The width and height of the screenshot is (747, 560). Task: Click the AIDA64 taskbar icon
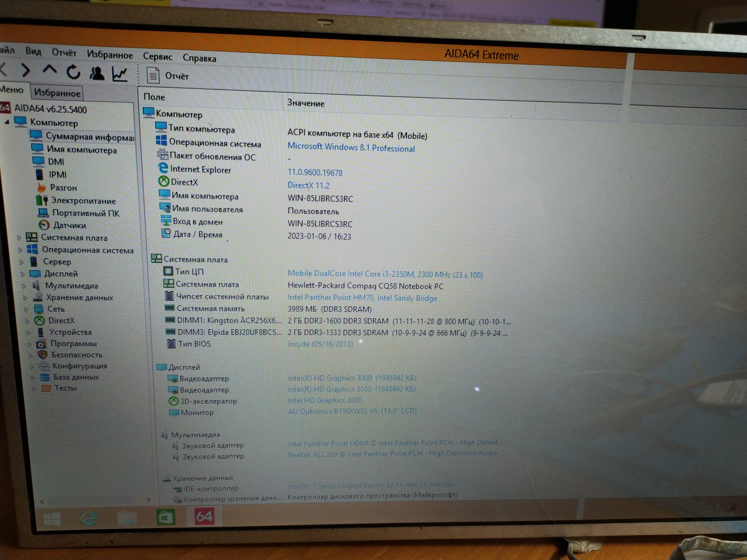coord(204,516)
